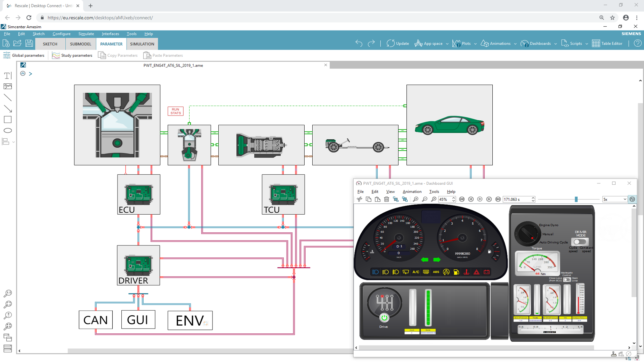Click the Undo arrow icon
This screenshot has width=644, height=362.
tap(359, 43)
